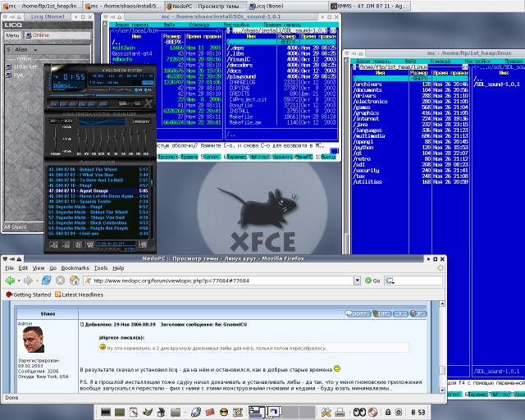Select playlist track 49 Spanish Taster

click(x=98, y=202)
